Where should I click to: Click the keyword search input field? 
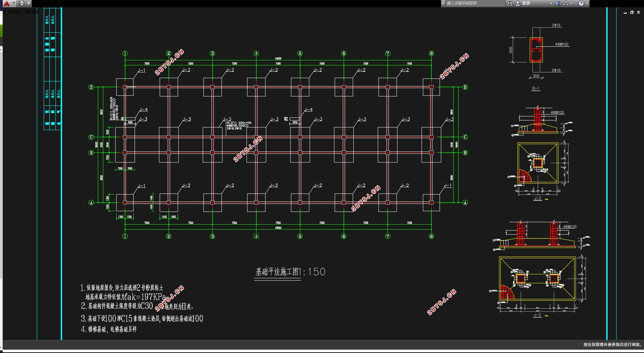[x=475, y=3]
